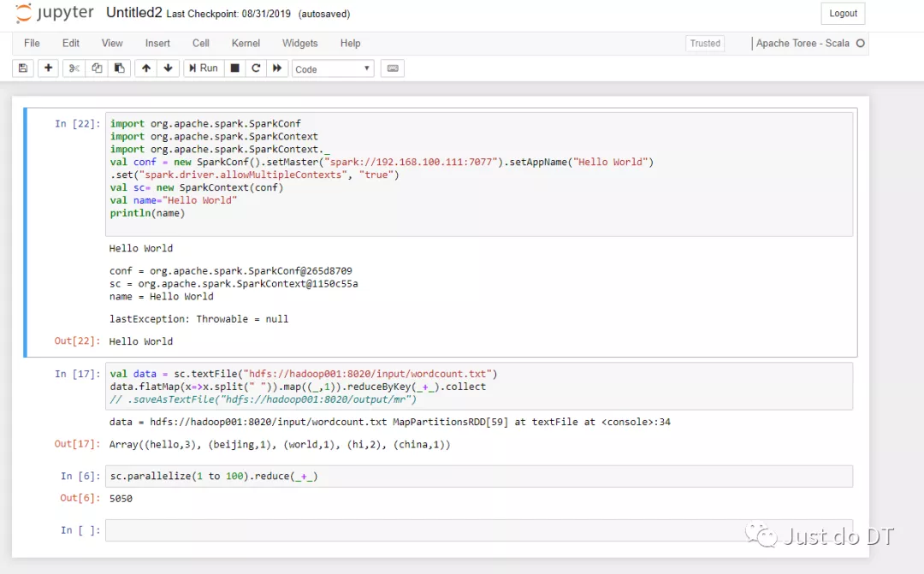
Task: Open the Kernel menu
Action: click(246, 43)
